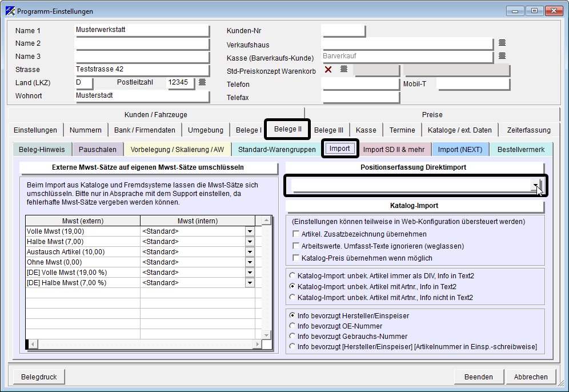Open dropdown for [DE] Volle Mwst (19,00 %)
The height and width of the screenshot is (392, 569).
point(250,272)
